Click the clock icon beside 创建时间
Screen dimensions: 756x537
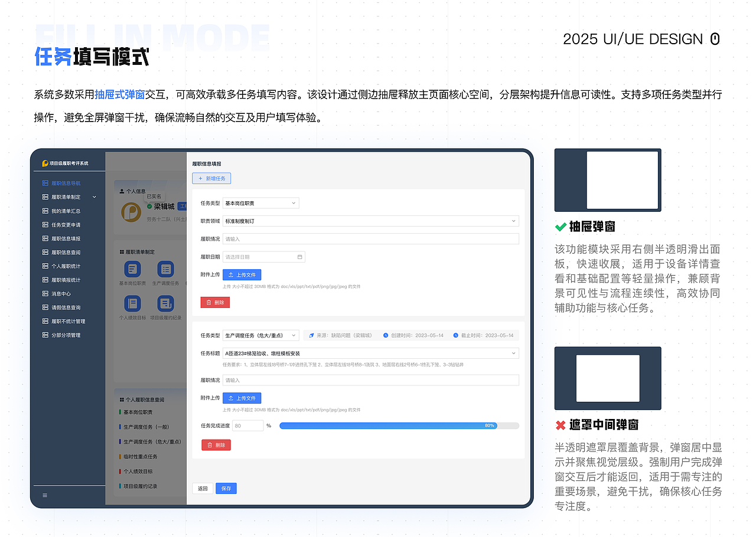(386, 335)
